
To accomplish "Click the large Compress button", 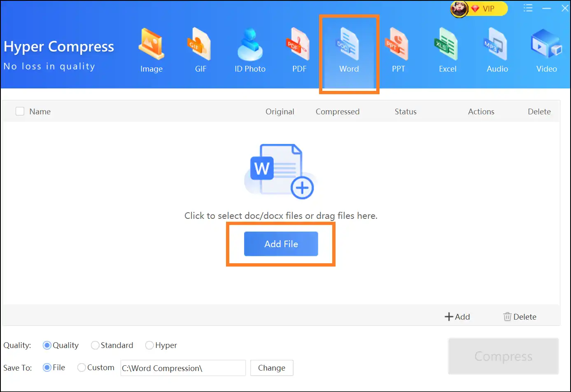I will (503, 356).
